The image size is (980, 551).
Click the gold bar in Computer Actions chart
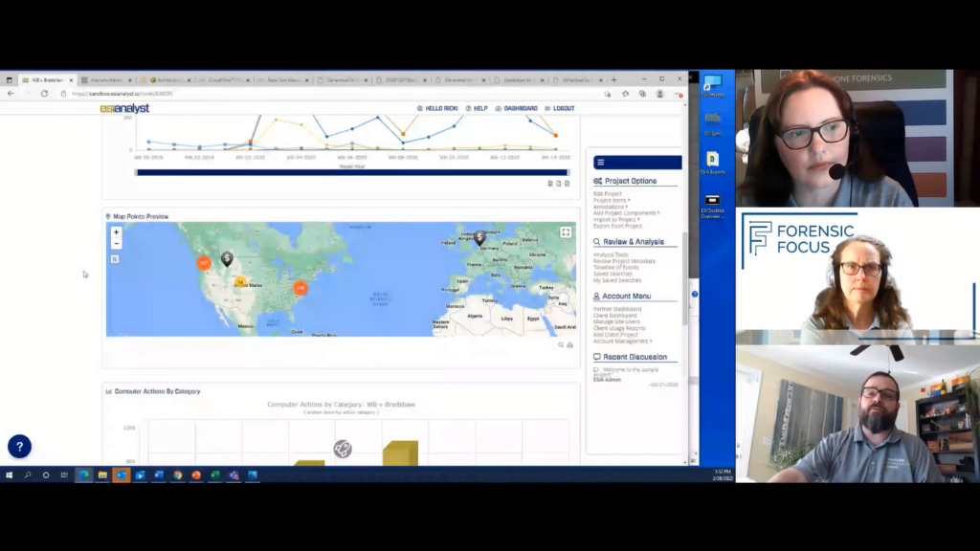[x=400, y=452]
